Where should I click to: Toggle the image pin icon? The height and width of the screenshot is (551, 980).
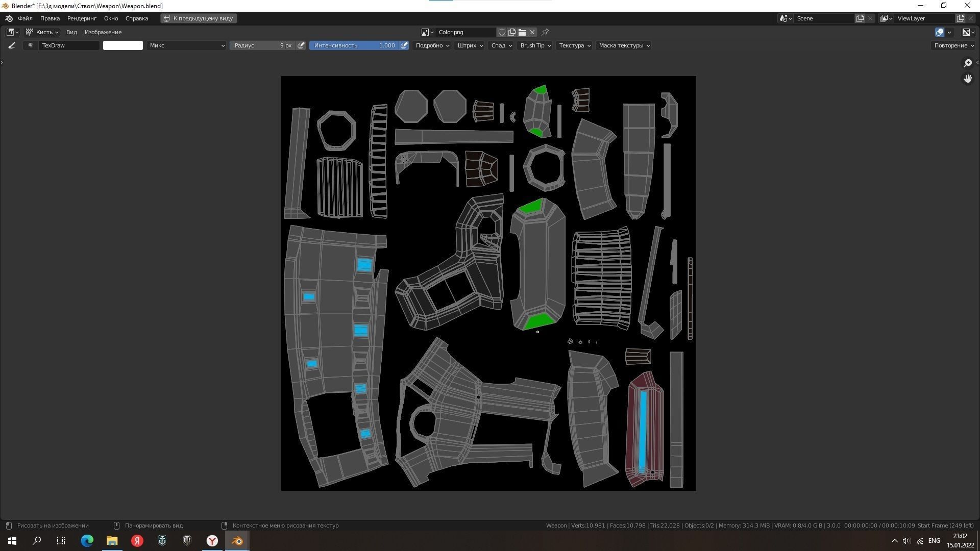pos(545,32)
